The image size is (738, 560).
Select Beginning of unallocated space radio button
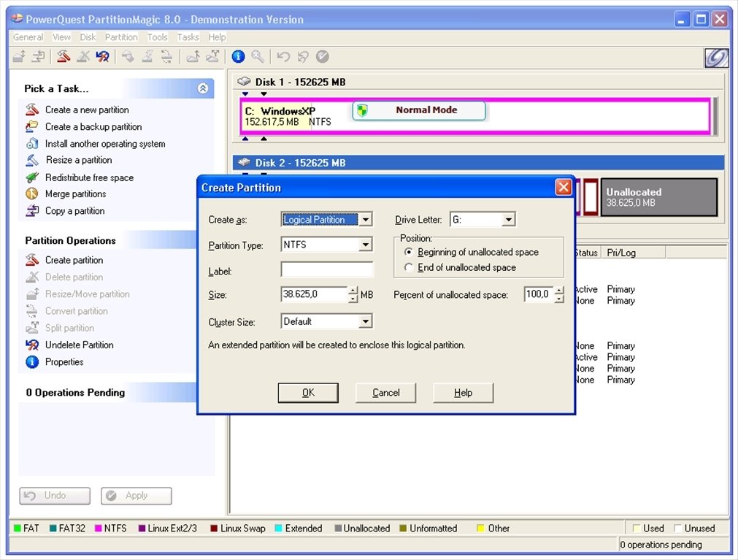pos(409,252)
